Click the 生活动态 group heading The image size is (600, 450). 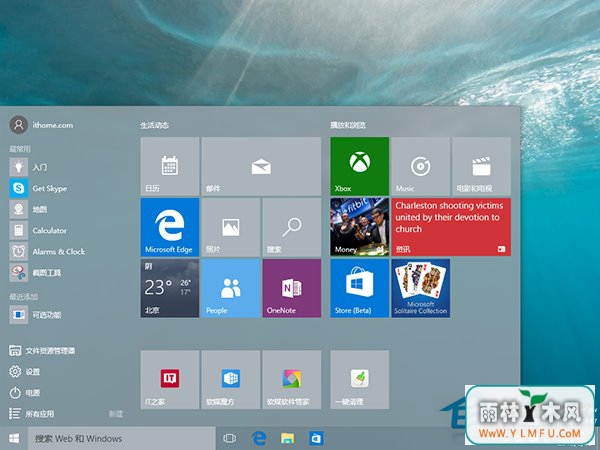(x=155, y=125)
